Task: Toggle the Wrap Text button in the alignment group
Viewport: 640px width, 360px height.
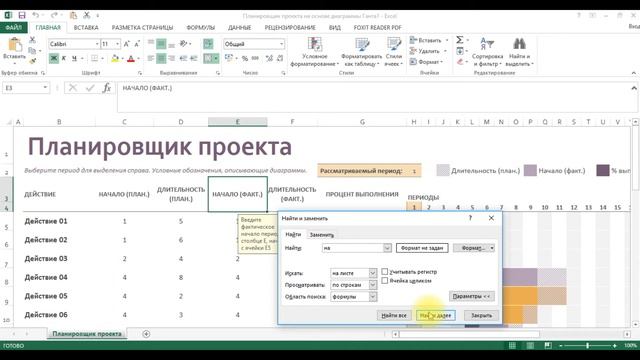Action: [x=208, y=44]
